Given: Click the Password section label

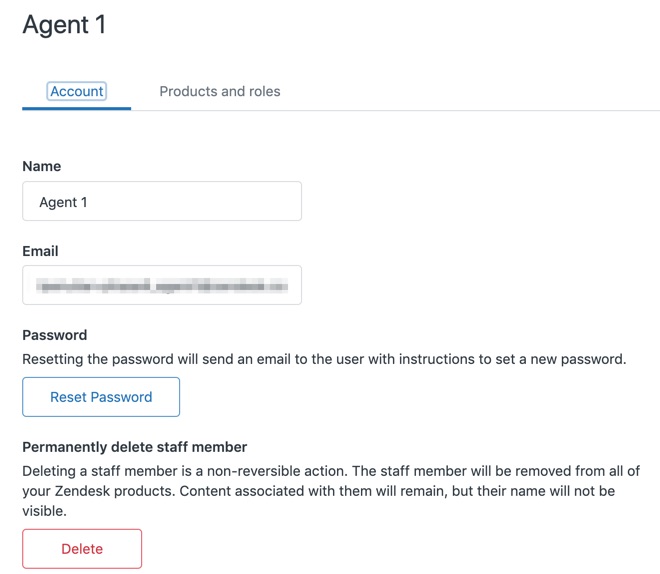Looking at the screenshot, I should click(55, 335).
